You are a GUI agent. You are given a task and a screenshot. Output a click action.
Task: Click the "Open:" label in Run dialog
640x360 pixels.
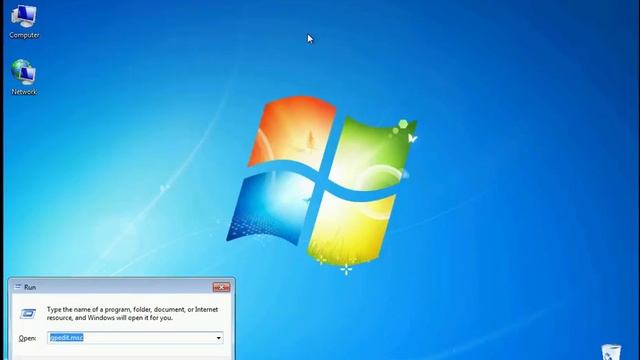pos(27,338)
